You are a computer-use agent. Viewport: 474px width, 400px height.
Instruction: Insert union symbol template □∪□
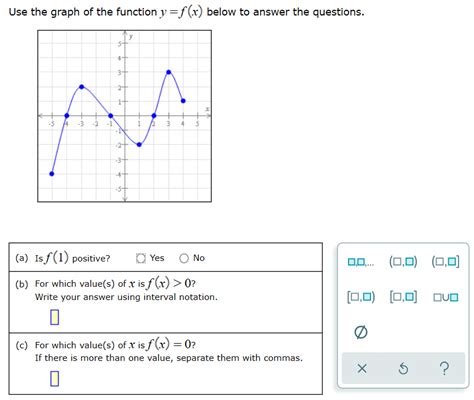(446, 297)
